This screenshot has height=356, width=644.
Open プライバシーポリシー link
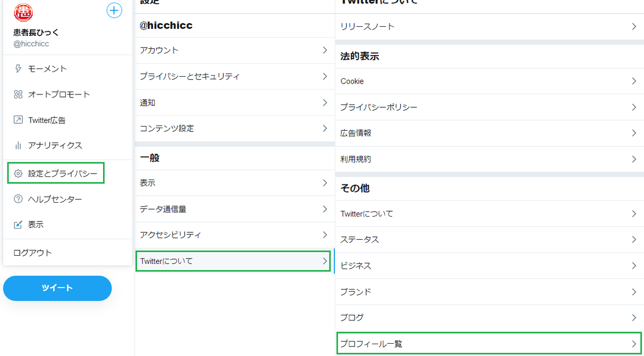click(x=489, y=107)
